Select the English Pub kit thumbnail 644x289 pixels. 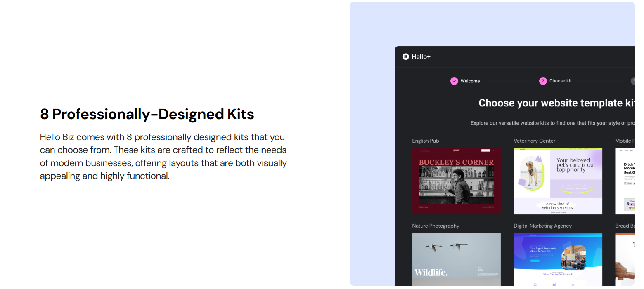457,181
